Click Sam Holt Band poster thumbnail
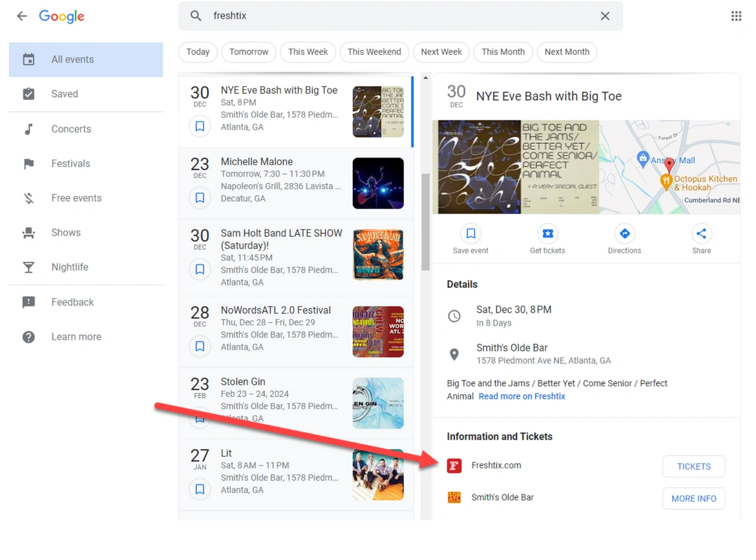Viewport: 756px width, 560px height. (x=378, y=255)
